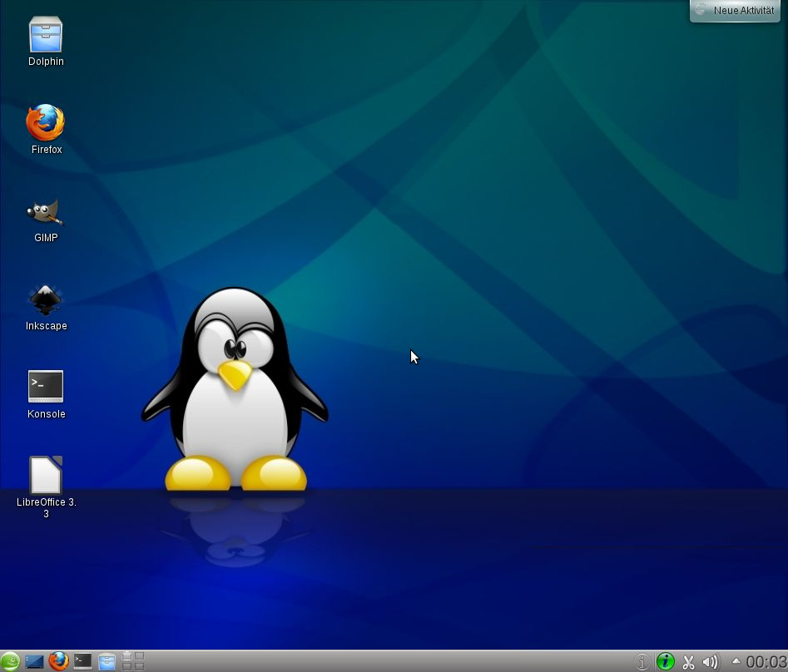Launch the terminal from the bottom panel

click(x=83, y=661)
